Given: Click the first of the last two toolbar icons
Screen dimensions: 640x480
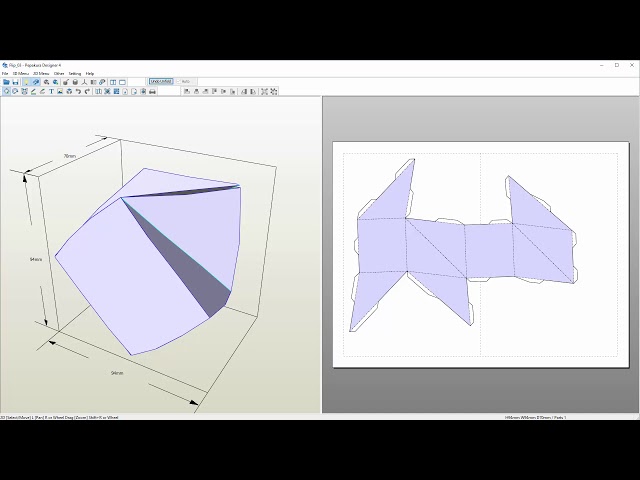Looking at the screenshot, I should pyautogui.click(x=264, y=91).
